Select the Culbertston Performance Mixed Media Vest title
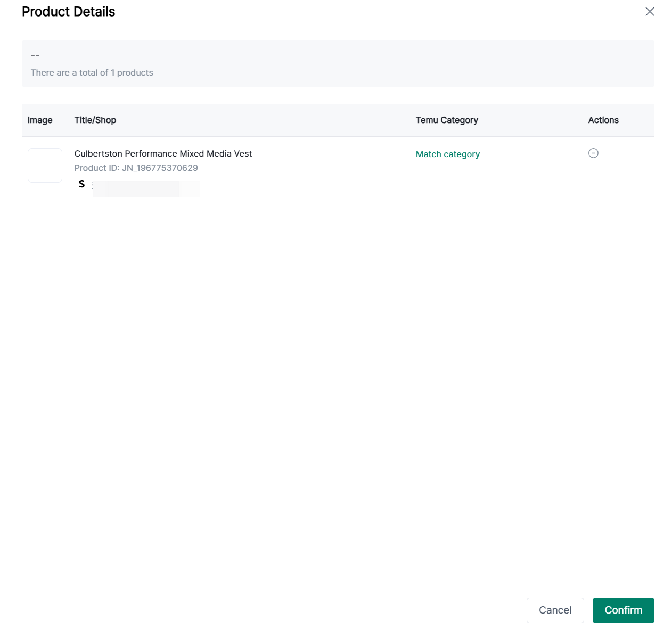The width and height of the screenshot is (672, 629). 163,153
